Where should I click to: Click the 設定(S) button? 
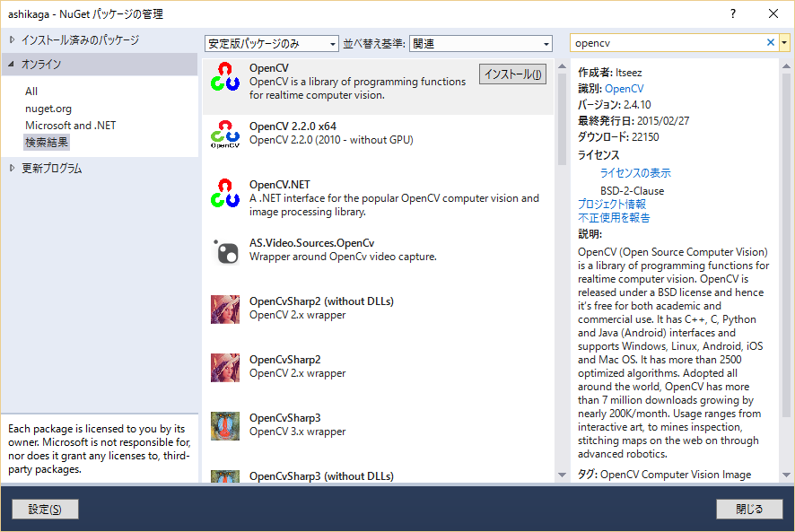[x=45, y=510]
